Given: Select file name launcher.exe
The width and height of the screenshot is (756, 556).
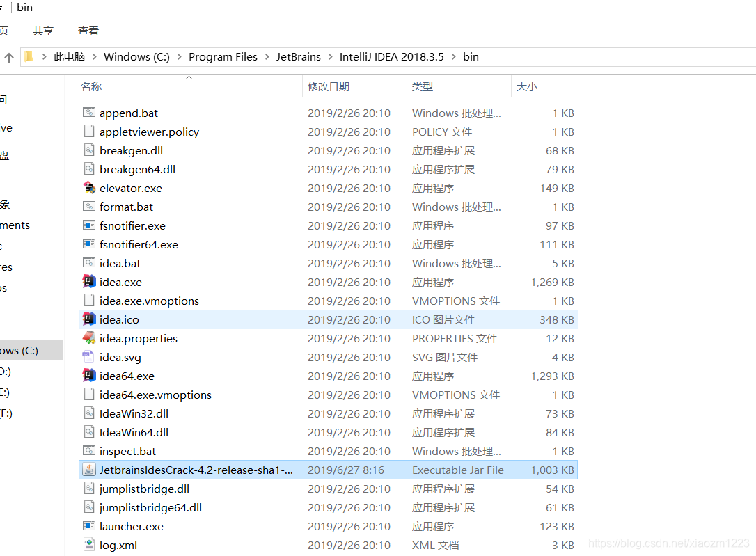Looking at the screenshot, I should click(132, 526).
